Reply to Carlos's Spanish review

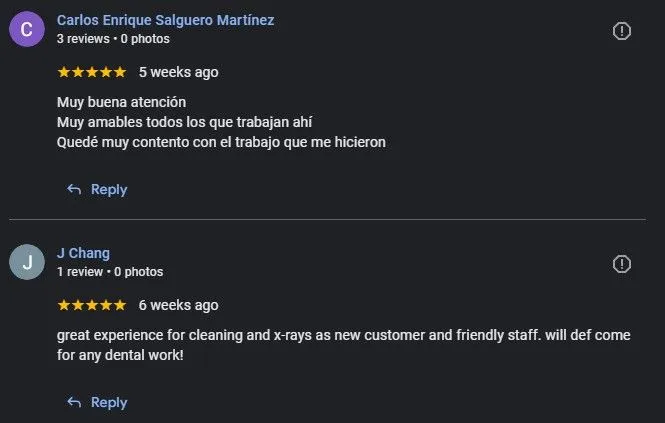[108, 189]
